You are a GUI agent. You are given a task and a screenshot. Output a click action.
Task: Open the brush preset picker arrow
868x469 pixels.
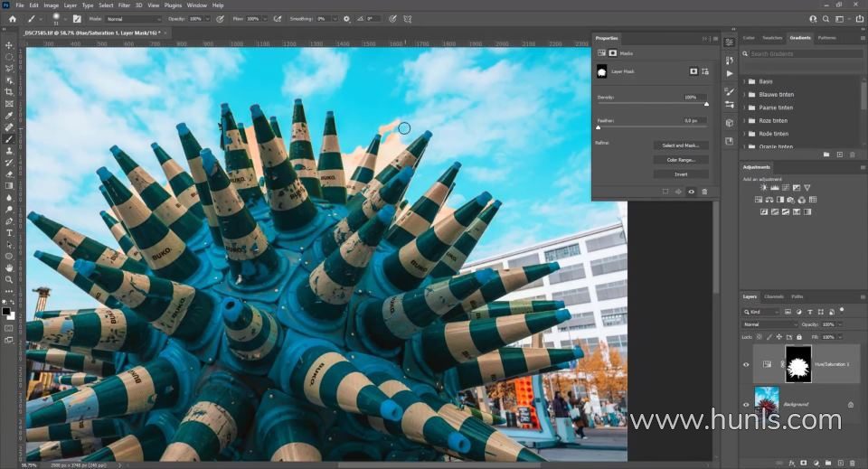[x=64, y=19]
